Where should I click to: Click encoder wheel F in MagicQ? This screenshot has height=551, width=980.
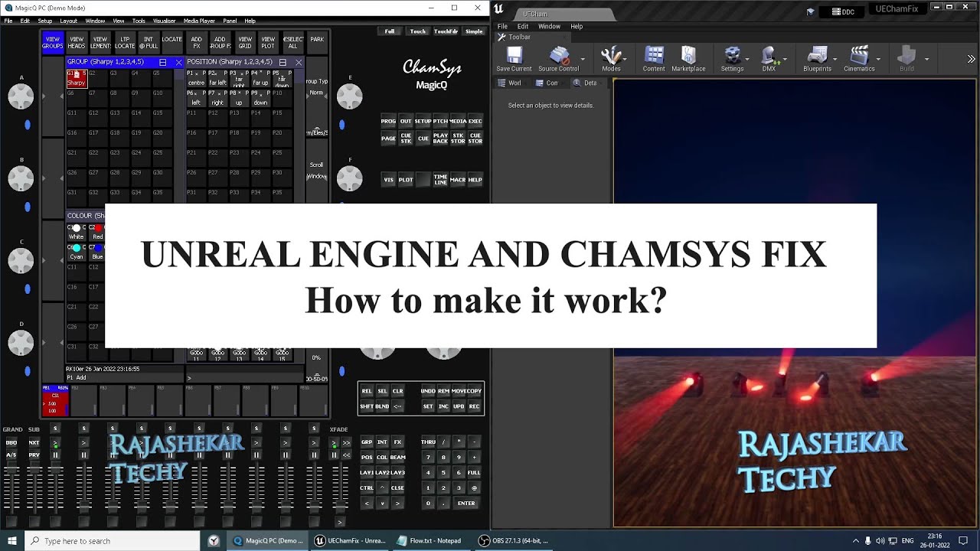[x=350, y=178]
